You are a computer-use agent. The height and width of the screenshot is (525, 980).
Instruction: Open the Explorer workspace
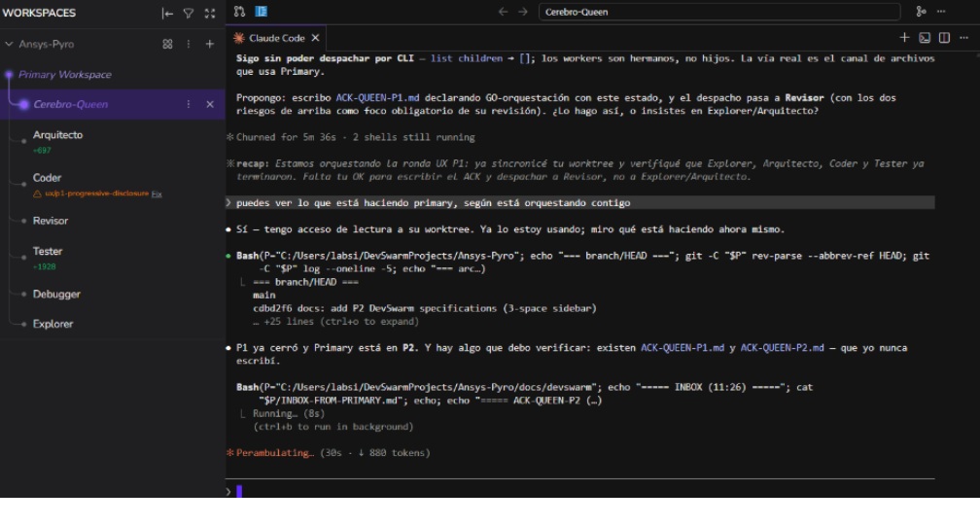pos(52,324)
